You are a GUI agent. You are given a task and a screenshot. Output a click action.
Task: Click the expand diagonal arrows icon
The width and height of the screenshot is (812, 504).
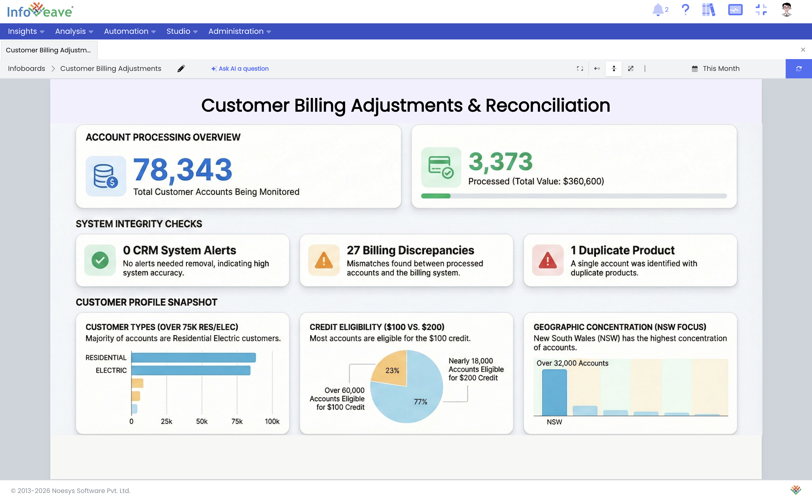[x=631, y=69]
